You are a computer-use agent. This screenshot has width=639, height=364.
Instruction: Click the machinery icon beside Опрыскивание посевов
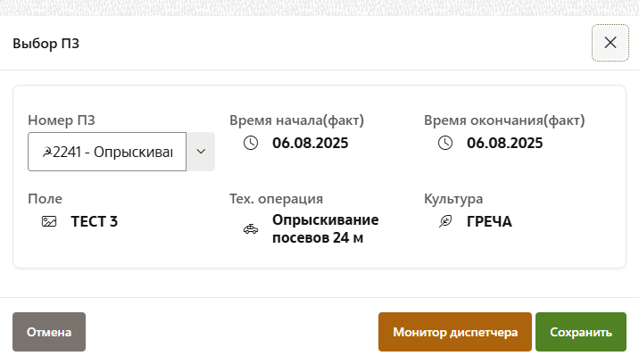pos(251,229)
